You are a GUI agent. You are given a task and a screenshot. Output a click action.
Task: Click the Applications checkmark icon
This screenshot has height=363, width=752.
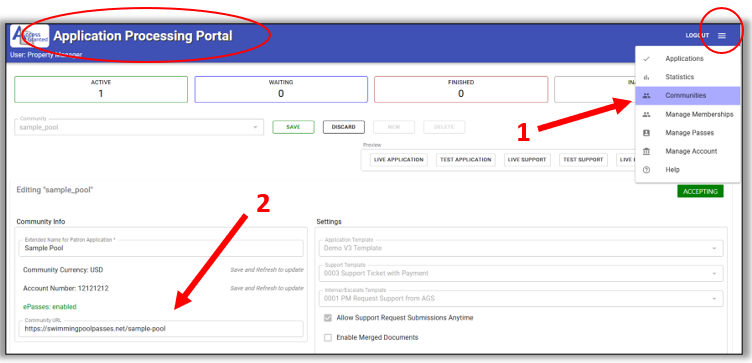[646, 59]
